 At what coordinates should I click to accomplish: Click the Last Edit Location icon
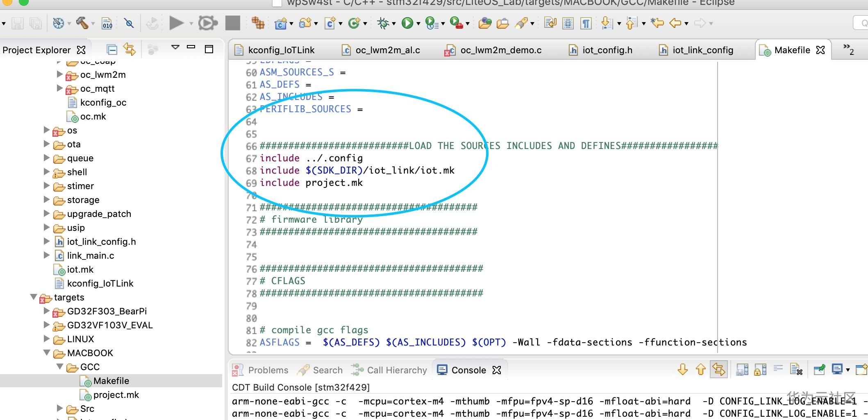[x=657, y=23]
